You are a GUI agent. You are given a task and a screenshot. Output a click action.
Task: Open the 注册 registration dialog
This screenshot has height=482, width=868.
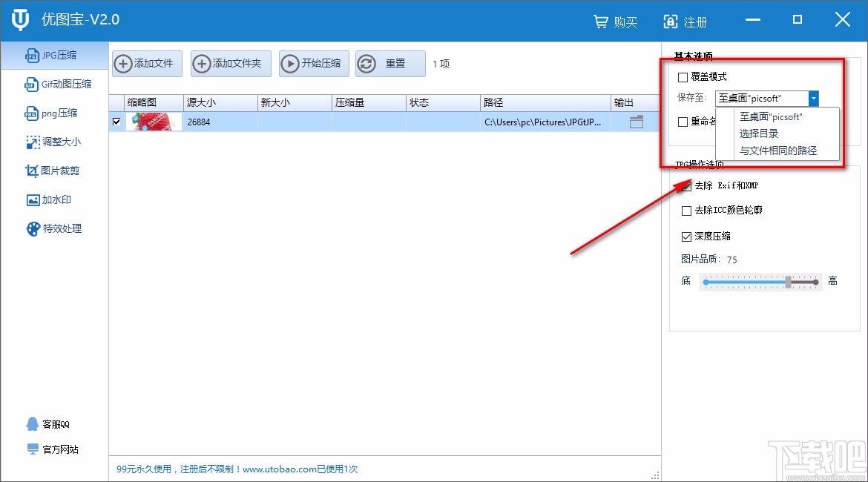[x=685, y=22]
